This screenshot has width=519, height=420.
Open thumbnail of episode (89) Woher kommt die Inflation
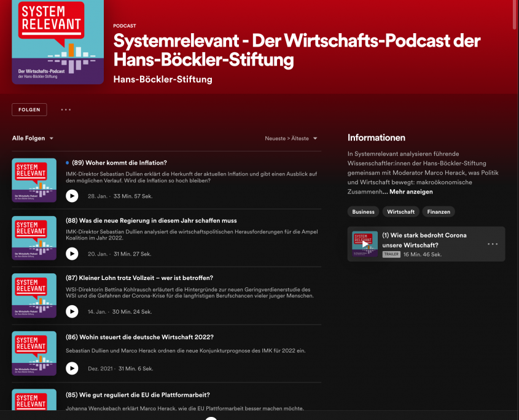pyautogui.click(x=34, y=180)
